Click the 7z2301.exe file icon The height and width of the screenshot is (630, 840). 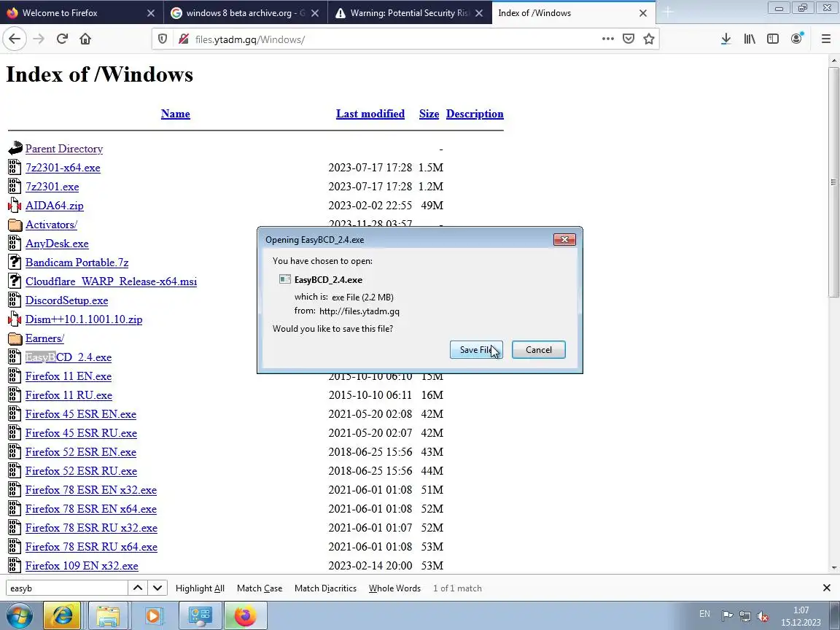pyautogui.click(x=15, y=187)
